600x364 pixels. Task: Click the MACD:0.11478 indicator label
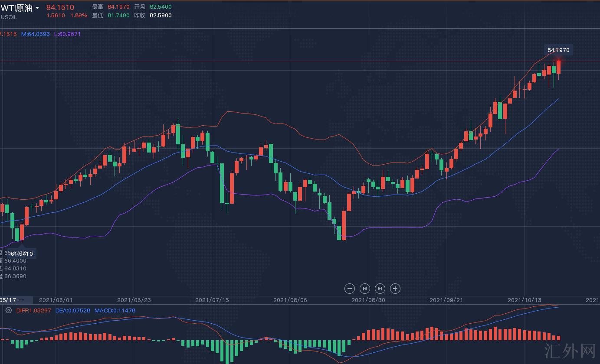tap(115, 310)
